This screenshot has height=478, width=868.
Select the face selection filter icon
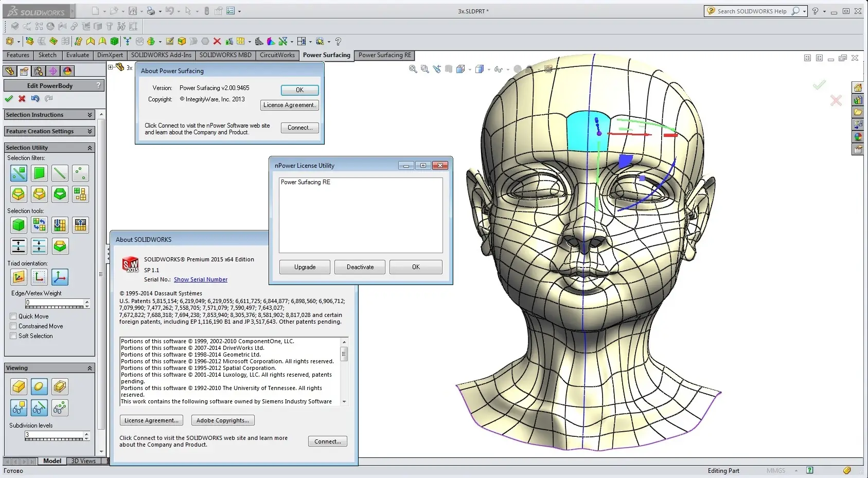point(39,173)
